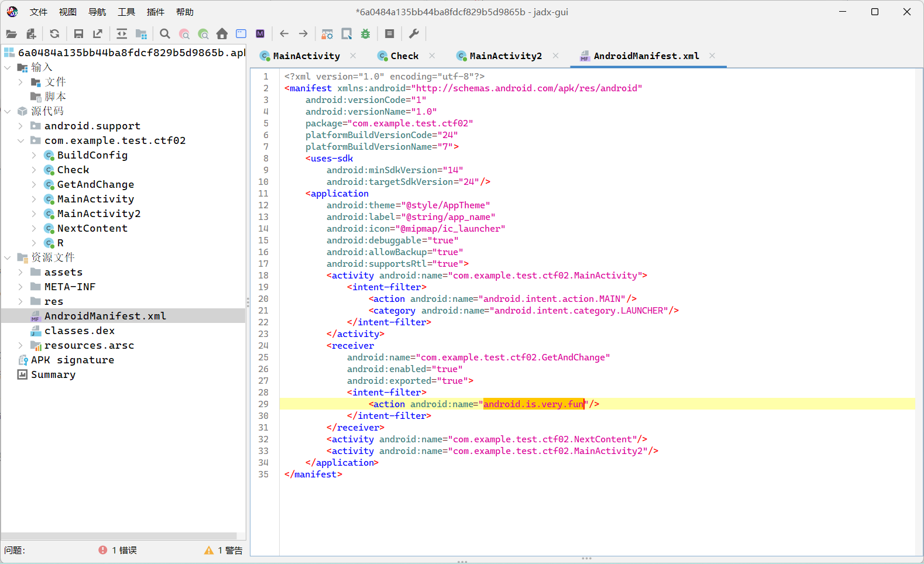Toggle flatten packages view in toolbar

click(x=141, y=34)
